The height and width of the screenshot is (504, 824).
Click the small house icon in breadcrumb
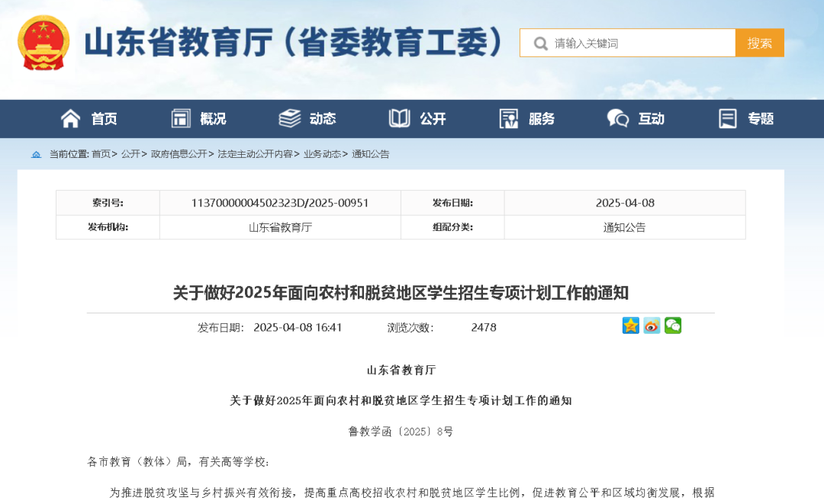pos(37,154)
